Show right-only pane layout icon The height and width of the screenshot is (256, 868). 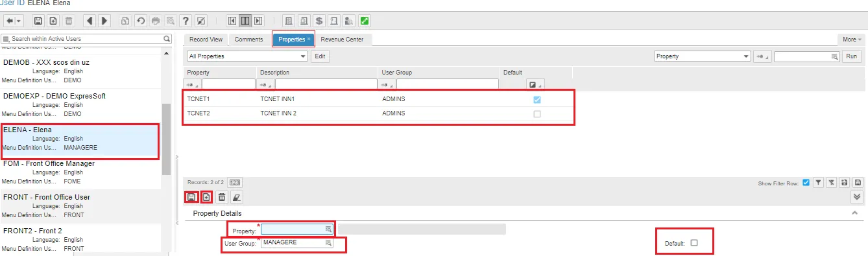pos(259,21)
